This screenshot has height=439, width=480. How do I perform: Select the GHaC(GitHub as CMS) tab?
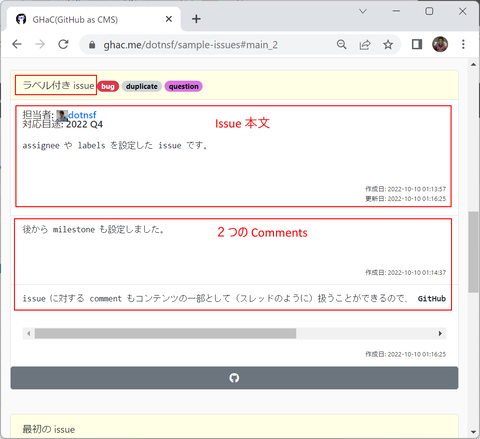(x=94, y=19)
